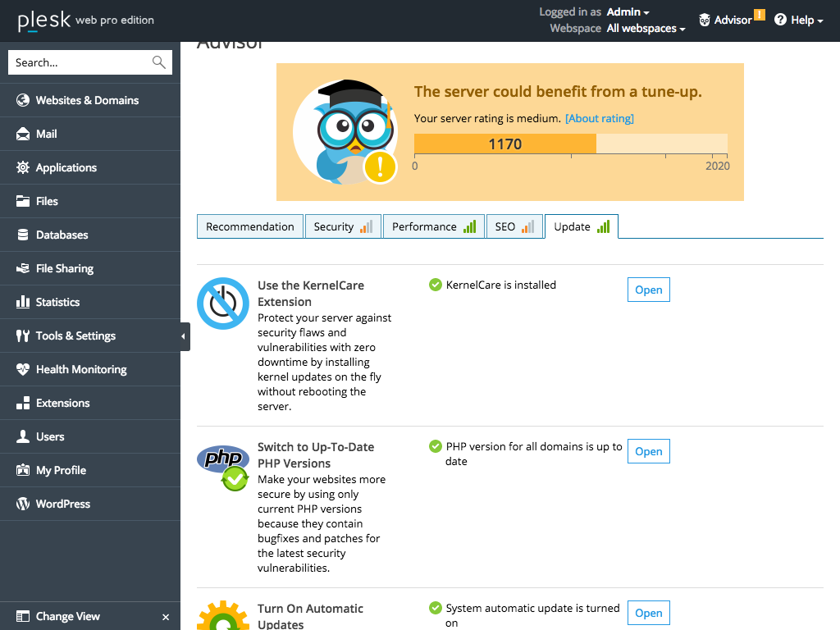
Task: Open Applications via its gear icon
Action: click(x=23, y=167)
